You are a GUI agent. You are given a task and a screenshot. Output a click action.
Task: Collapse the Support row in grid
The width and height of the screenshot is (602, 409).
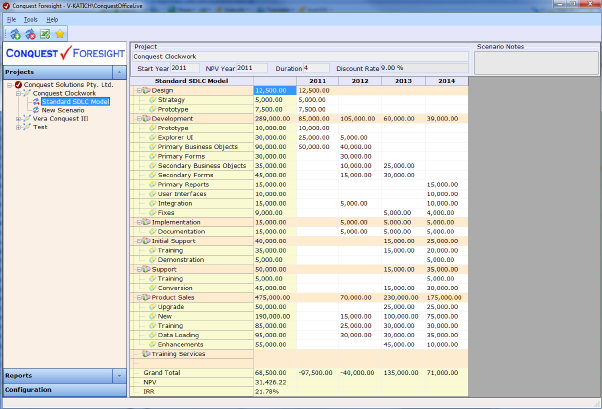pyautogui.click(x=139, y=270)
